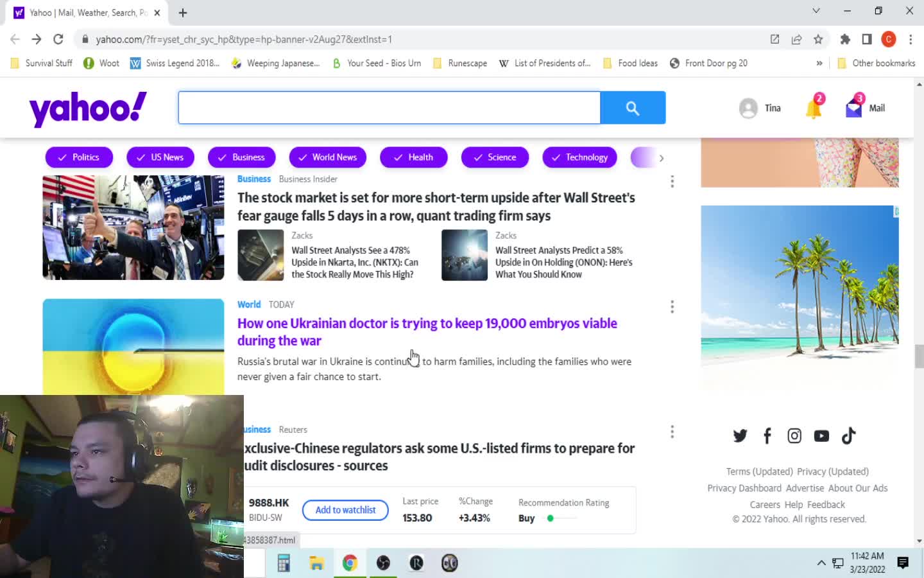
Task: Open the taskbar notification center icon
Action: (903, 563)
